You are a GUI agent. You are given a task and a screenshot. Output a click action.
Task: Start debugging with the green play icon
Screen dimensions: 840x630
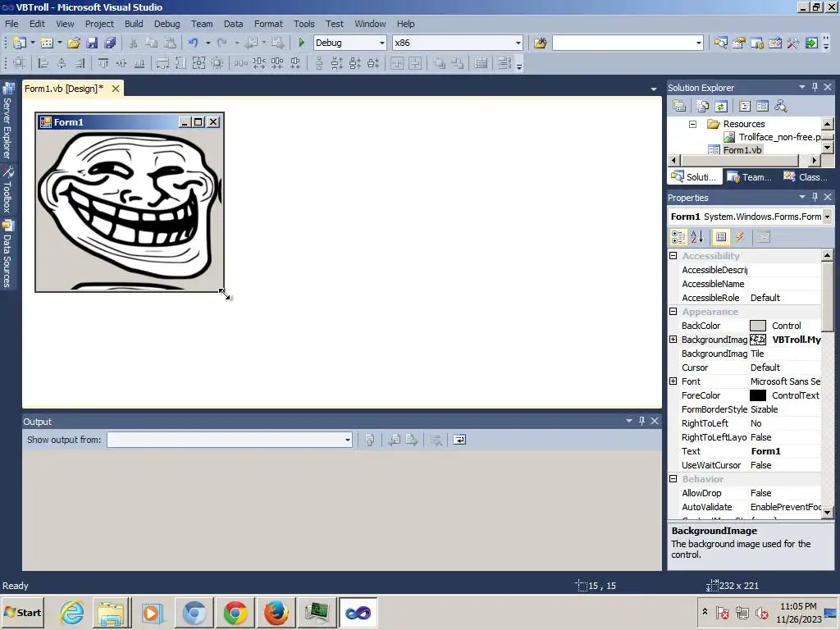tap(302, 43)
